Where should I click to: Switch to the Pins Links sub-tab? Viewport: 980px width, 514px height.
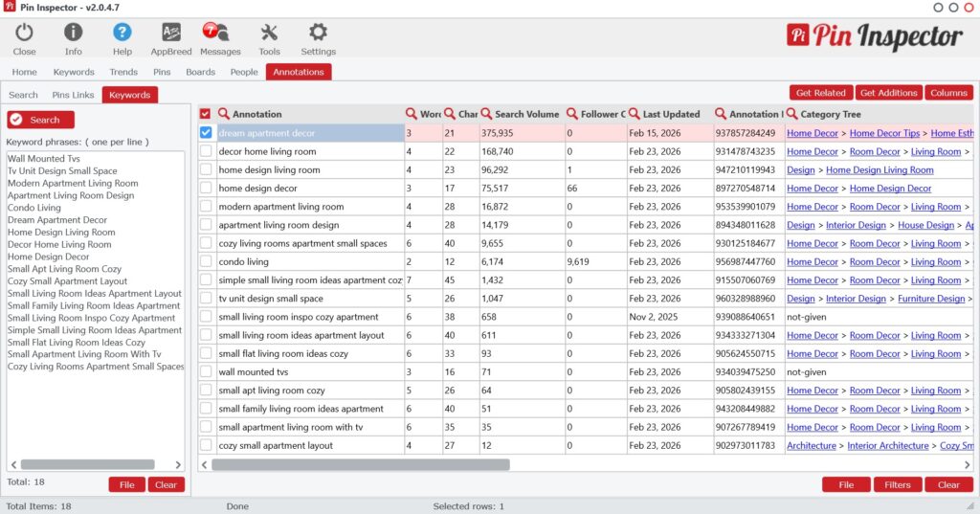pyautogui.click(x=73, y=95)
